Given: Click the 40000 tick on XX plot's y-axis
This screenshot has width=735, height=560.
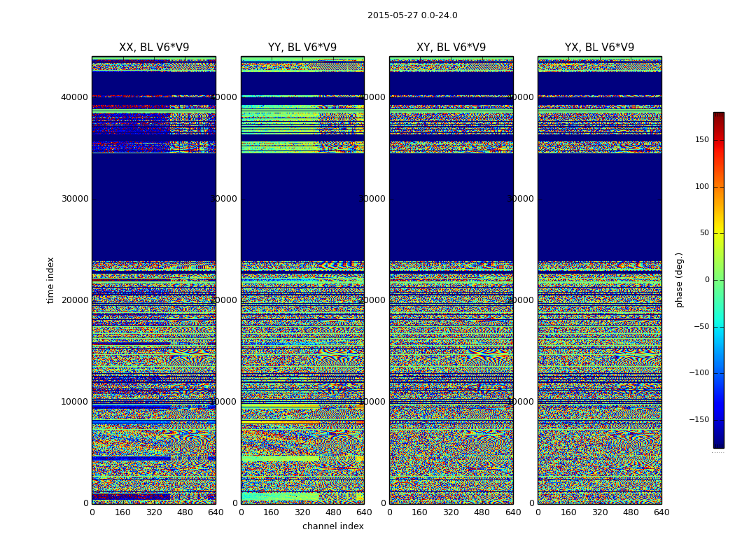Looking at the screenshot, I should click(75, 97).
